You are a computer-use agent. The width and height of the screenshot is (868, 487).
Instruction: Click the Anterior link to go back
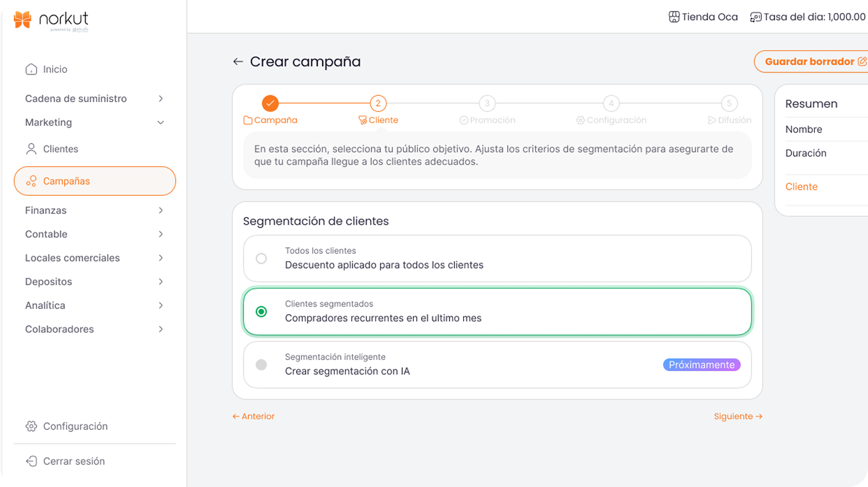point(254,416)
